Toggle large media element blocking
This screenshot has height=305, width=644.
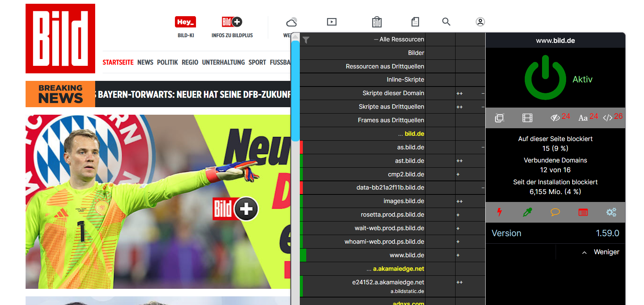point(527,118)
